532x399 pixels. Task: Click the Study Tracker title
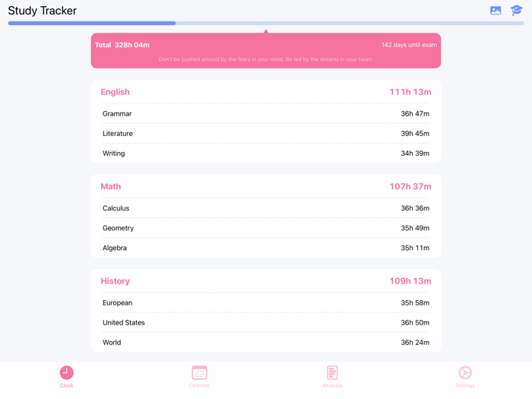(x=43, y=11)
